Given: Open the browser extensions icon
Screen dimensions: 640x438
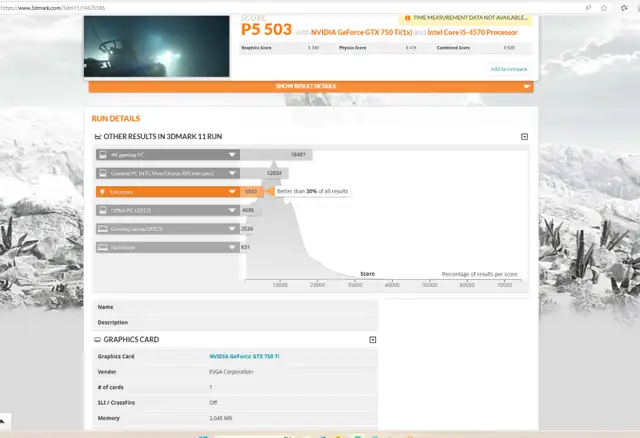Looking at the screenshot, I should pyautogui.click(x=624, y=8).
